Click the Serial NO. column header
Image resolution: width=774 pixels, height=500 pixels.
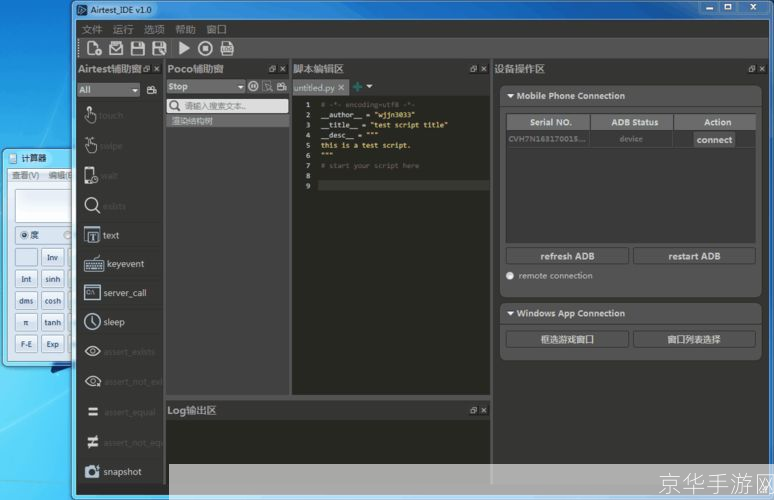pos(548,122)
